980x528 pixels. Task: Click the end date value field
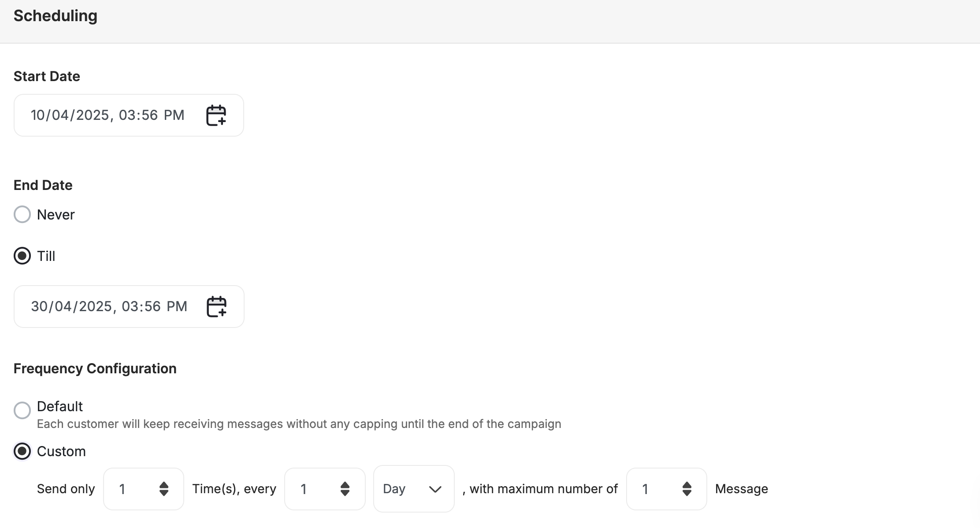tap(108, 306)
